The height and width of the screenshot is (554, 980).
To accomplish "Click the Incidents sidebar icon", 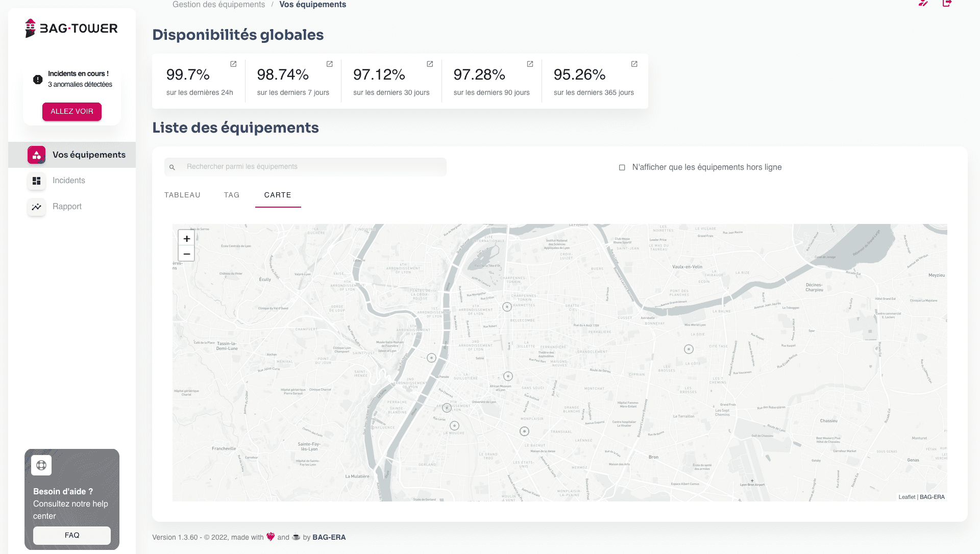I will (36, 181).
